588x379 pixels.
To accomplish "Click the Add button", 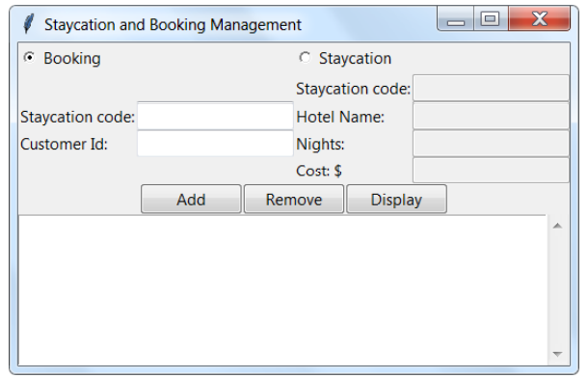I will [191, 200].
